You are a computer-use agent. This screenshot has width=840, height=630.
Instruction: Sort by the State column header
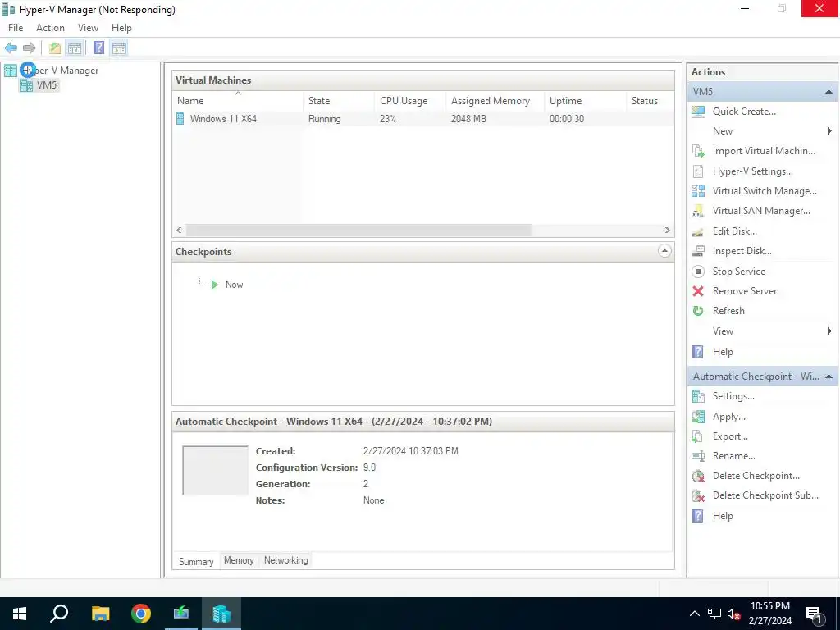339,101
